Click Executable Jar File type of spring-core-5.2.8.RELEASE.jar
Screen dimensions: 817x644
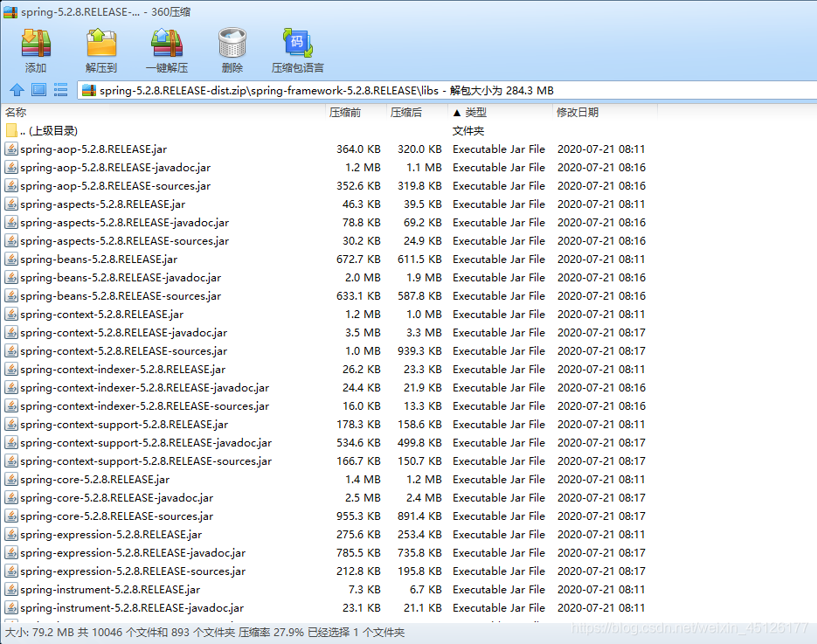(499, 480)
